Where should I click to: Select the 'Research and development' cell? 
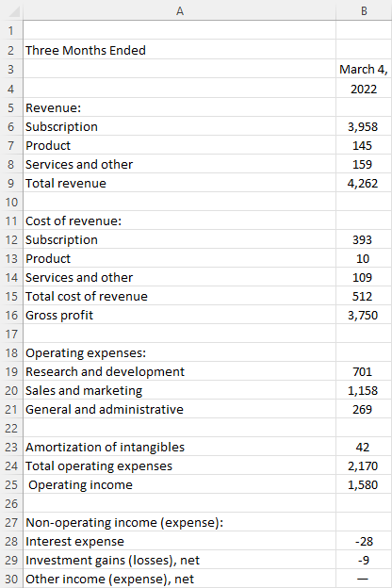click(179, 371)
